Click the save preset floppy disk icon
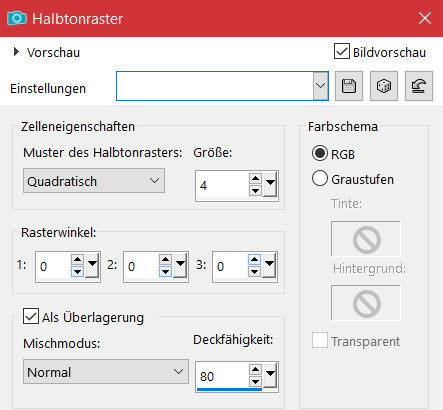443x410 pixels. coord(349,86)
